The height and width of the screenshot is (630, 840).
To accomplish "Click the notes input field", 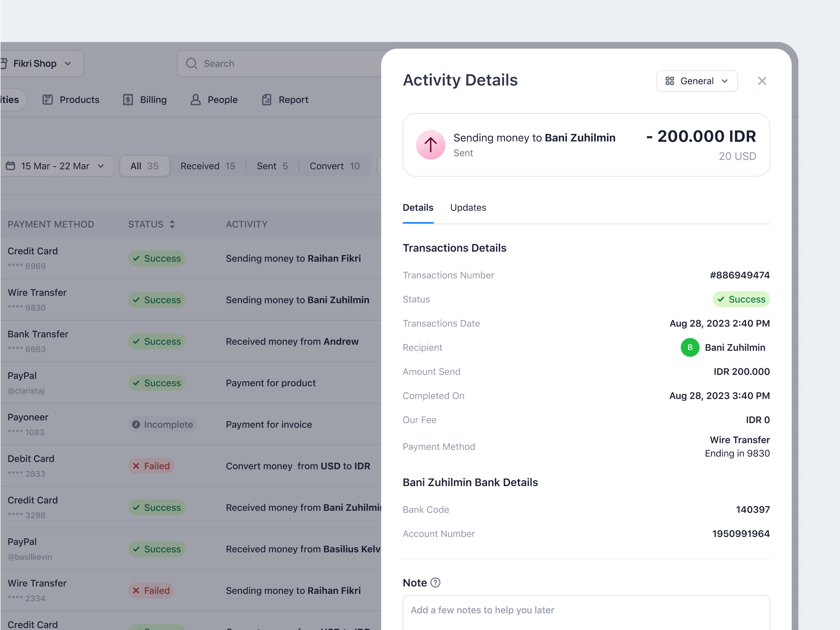I will 586,611.
